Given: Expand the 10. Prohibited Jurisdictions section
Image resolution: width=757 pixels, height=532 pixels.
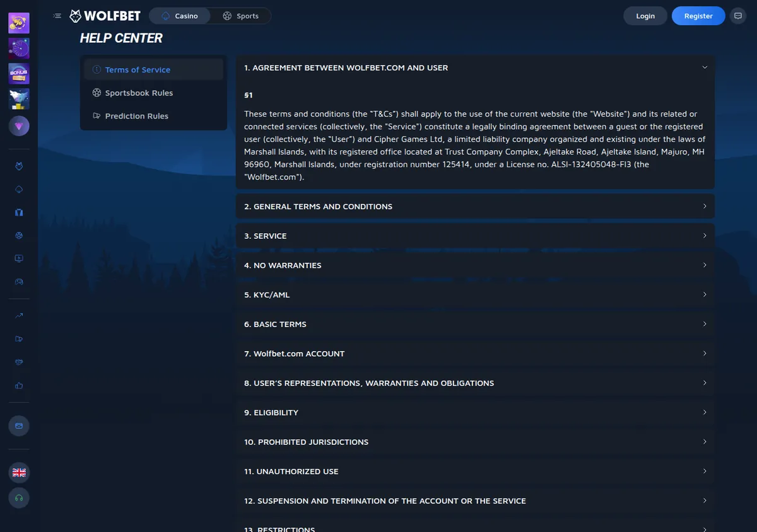Looking at the screenshot, I should click(475, 442).
